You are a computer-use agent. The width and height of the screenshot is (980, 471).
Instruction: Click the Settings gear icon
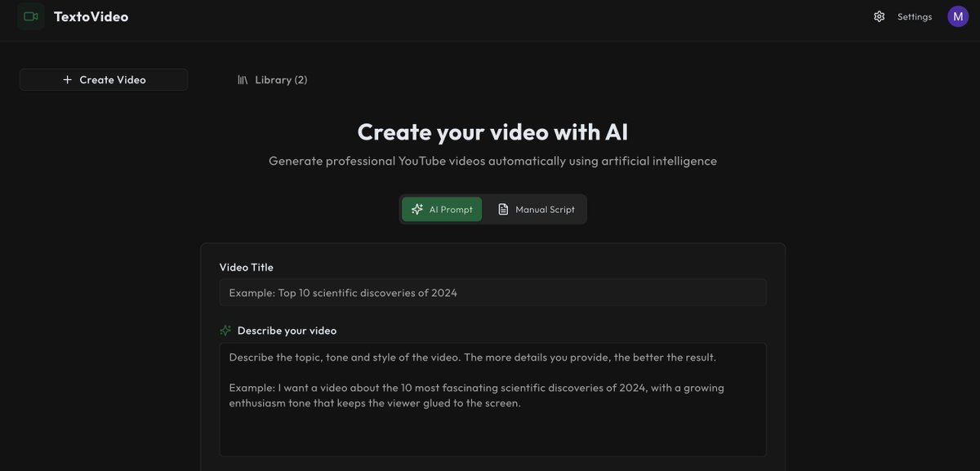click(x=880, y=16)
